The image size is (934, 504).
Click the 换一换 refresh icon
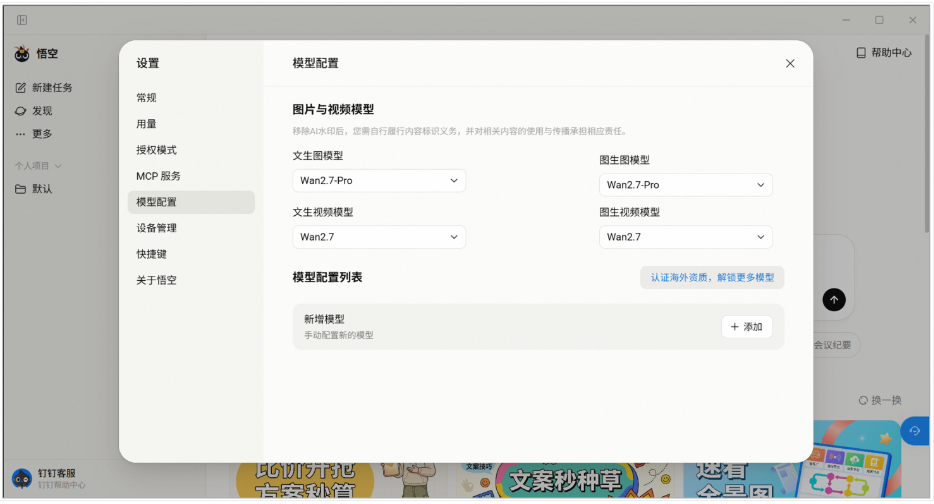863,400
